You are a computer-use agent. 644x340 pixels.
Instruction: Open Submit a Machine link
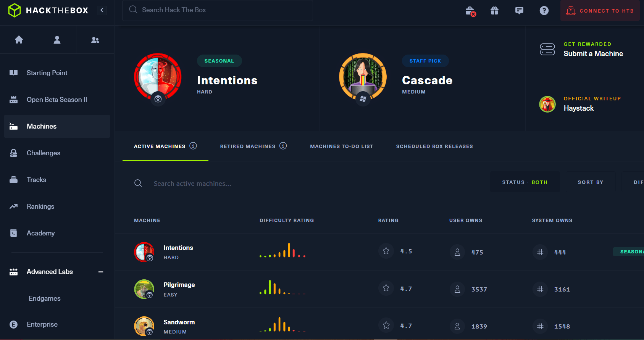[593, 54]
